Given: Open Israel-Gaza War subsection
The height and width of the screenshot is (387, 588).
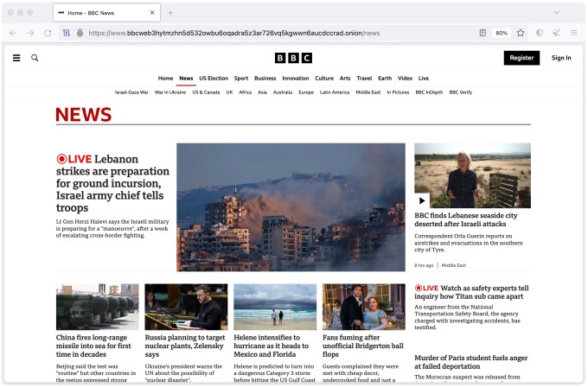Looking at the screenshot, I should click(x=131, y=92).
